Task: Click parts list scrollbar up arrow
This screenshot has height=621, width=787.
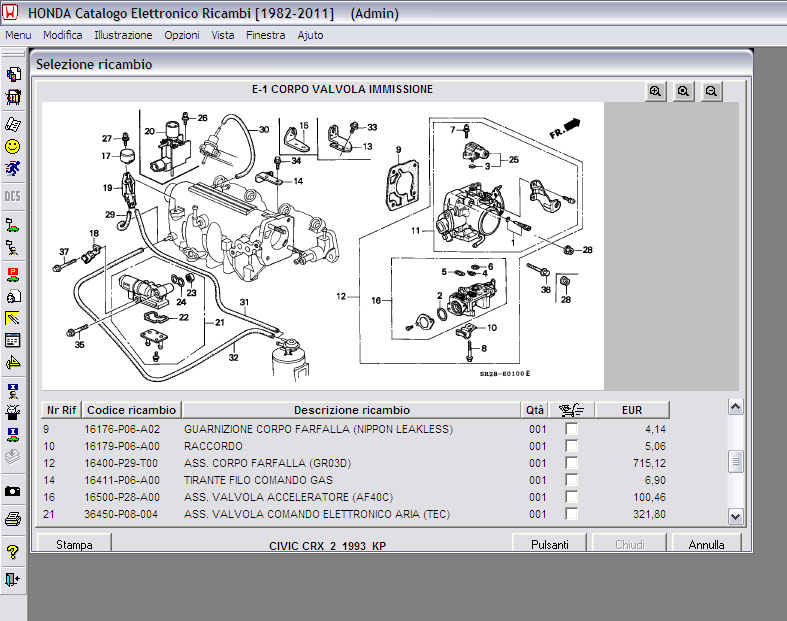Action: tap(736, 407)
